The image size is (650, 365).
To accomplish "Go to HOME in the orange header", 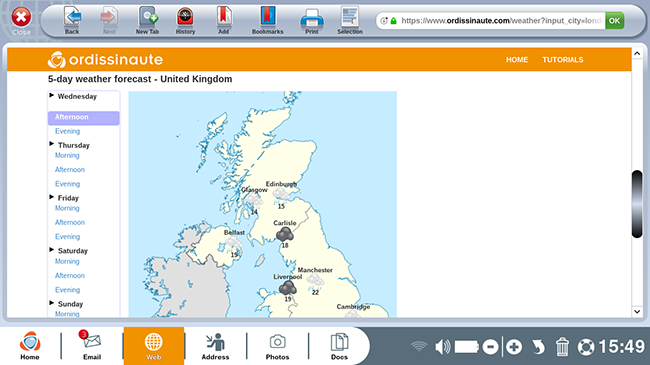I will pyautogui.click(x=517, y=60).
